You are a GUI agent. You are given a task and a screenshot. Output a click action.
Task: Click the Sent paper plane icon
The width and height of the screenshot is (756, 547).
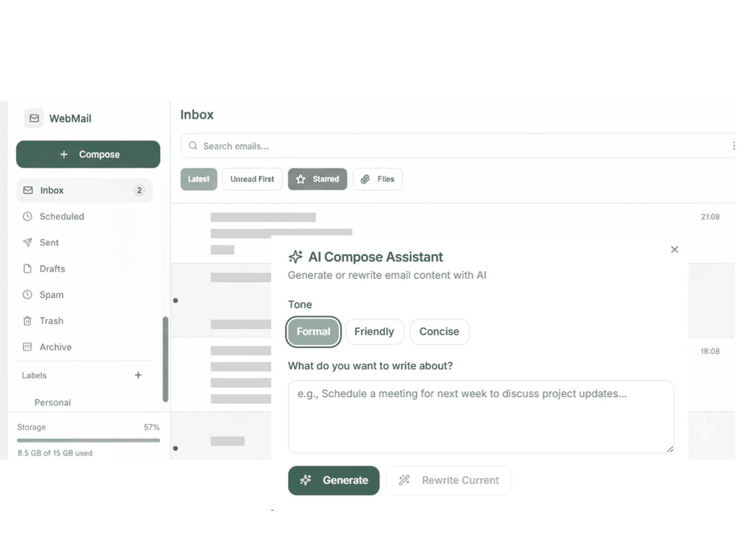click(27, 242)
